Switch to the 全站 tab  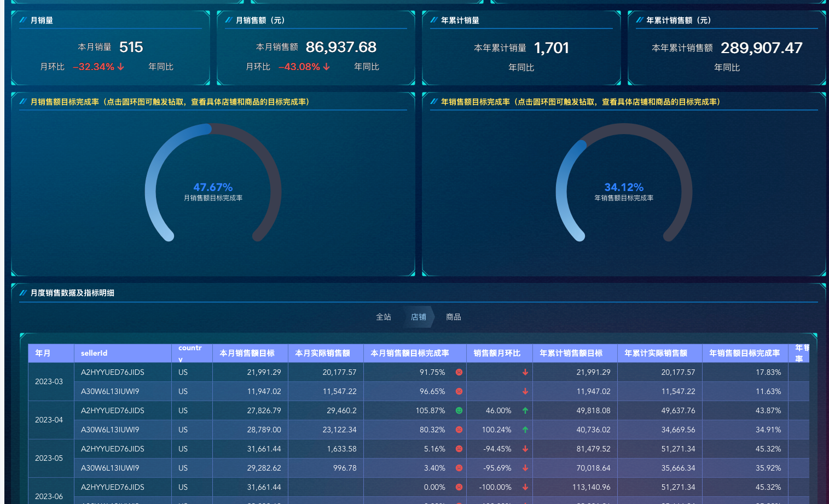(x=384, y=317)
